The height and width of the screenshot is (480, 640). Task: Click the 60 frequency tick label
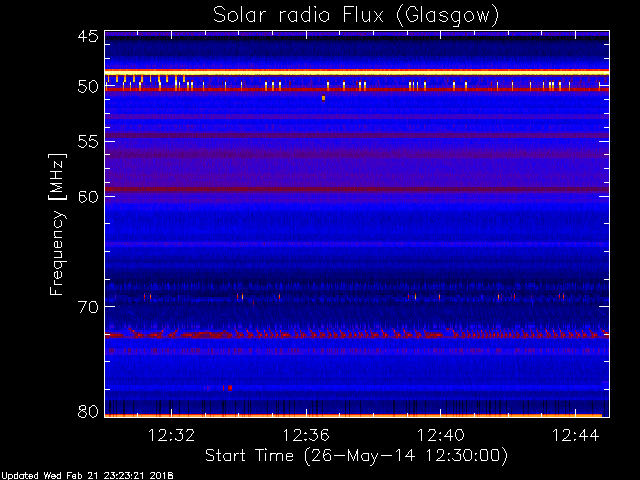(x=88, y=197)
